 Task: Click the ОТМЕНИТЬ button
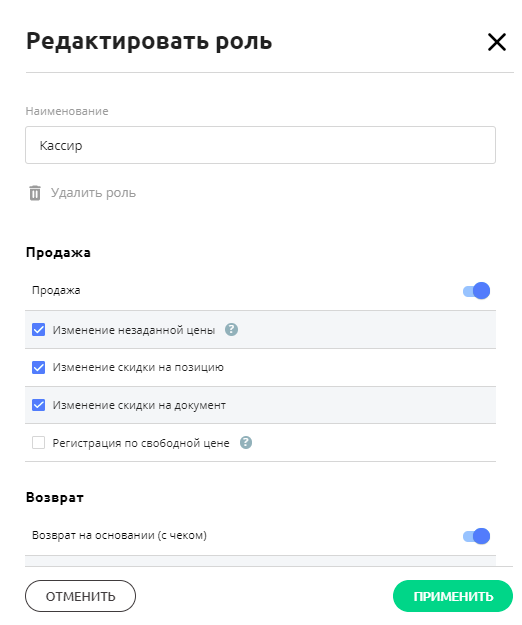80,596
